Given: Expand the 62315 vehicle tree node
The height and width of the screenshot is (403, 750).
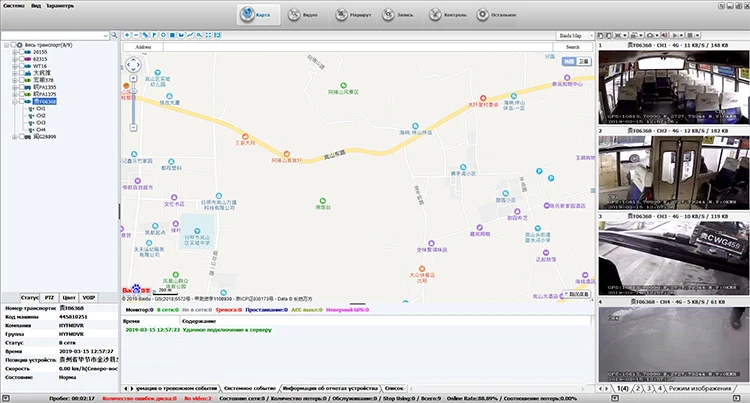Looking at the screenshot, I should tap(14, 59).
